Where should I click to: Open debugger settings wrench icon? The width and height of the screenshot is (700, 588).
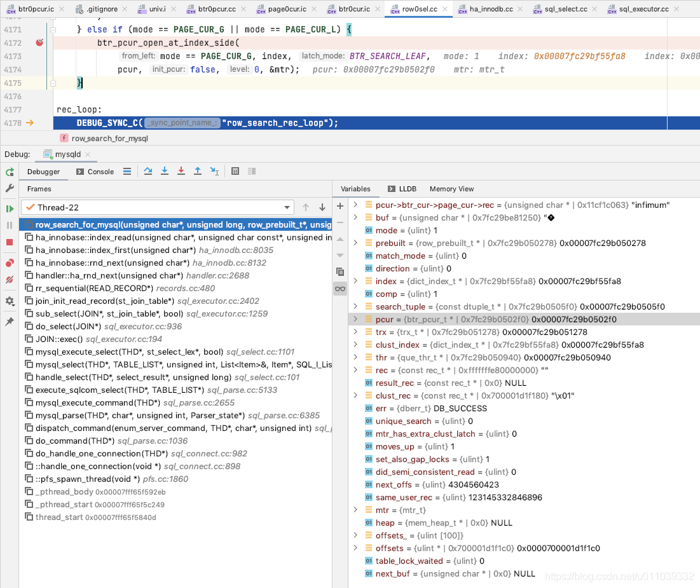point(10,188)
